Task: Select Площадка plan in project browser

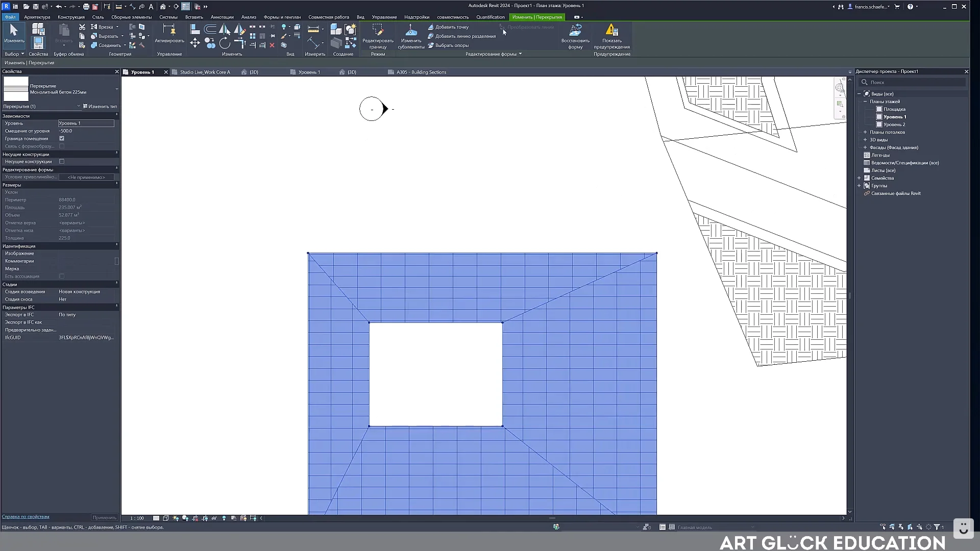Action: coord(894,109)
